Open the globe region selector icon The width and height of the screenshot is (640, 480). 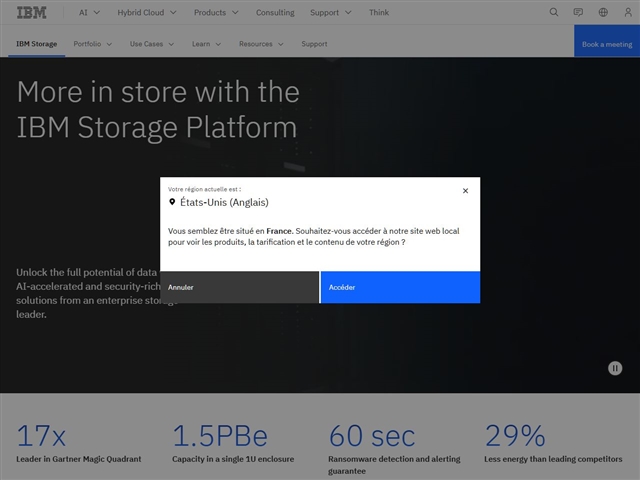pos(603,12)
